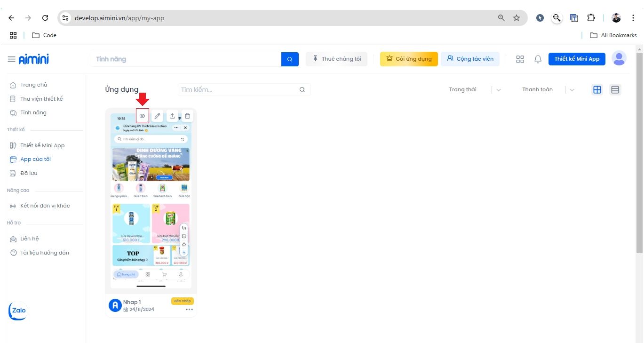Collapse the sidebar with hamburger menu
This screenshot has height=343, width=644.
click(11, 59)
